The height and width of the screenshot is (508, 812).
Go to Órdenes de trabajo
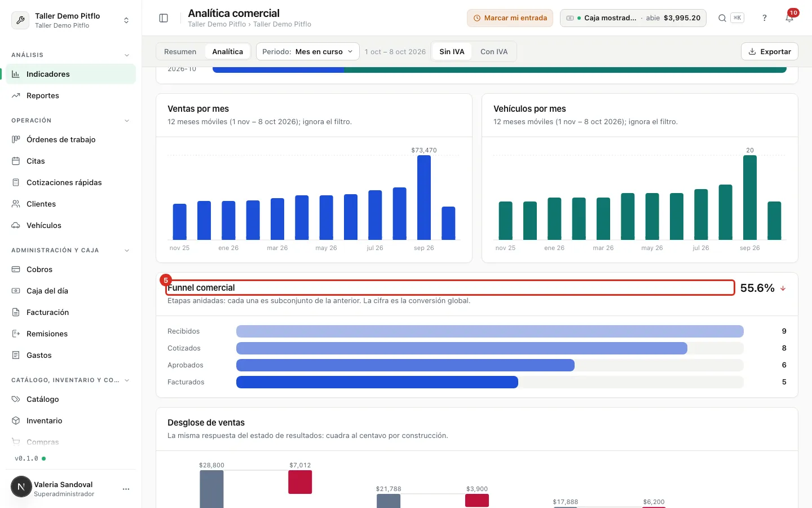click(x=70, y=139)
